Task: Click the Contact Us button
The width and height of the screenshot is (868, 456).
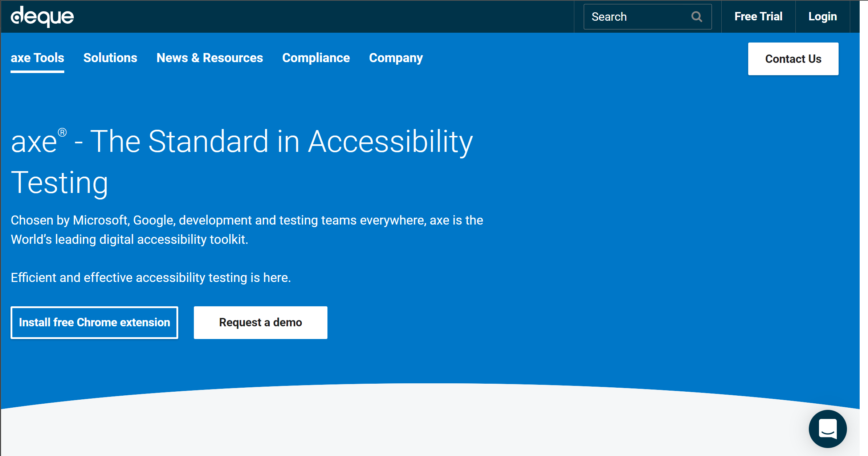Action: pos(793,59)
